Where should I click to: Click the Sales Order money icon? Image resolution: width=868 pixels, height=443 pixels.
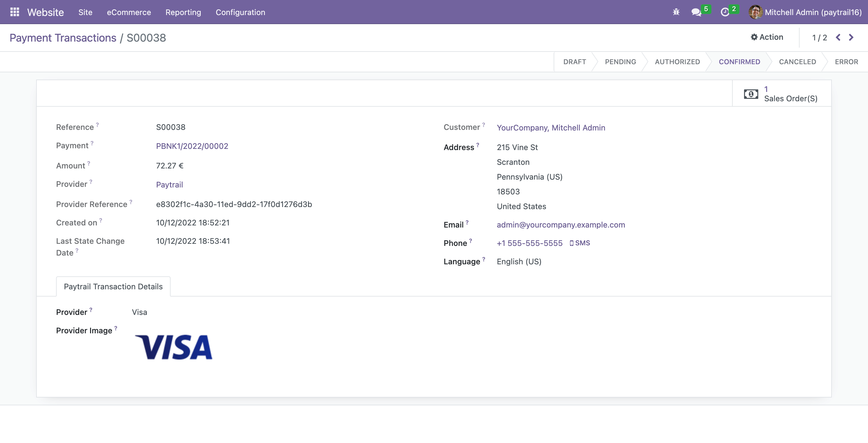pos(751,94)
